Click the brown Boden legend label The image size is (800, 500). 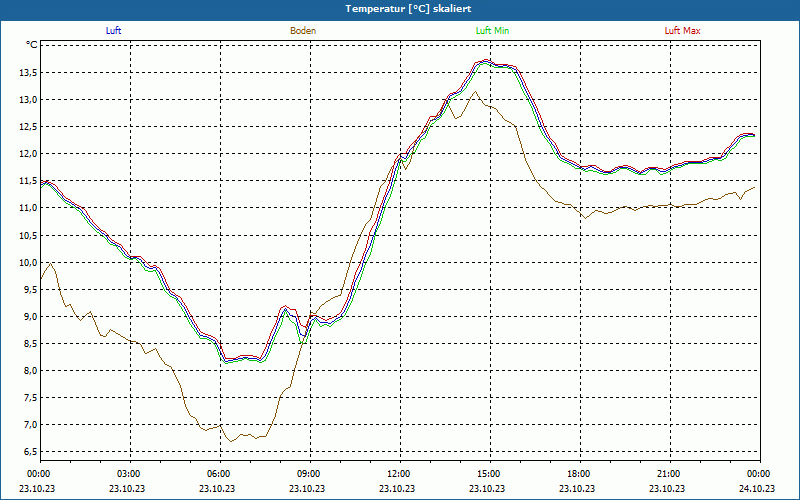point(303,31)
